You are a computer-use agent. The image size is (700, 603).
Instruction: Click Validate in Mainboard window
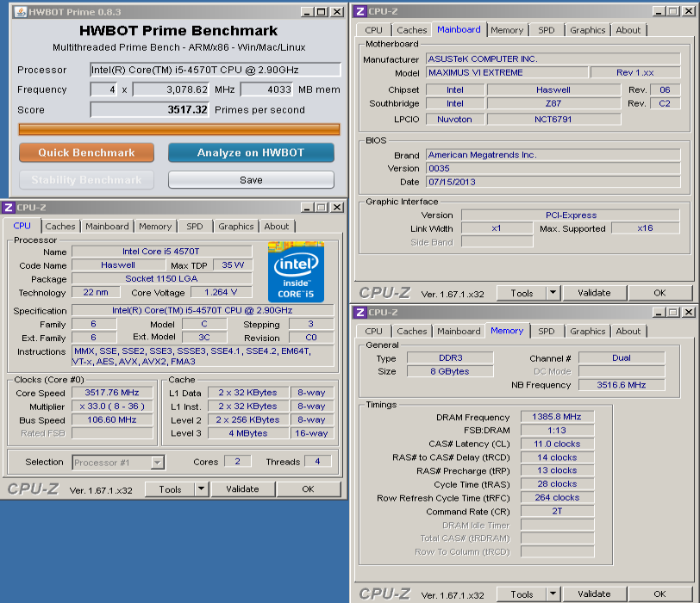pyautogui.click(x=594, y=293)
